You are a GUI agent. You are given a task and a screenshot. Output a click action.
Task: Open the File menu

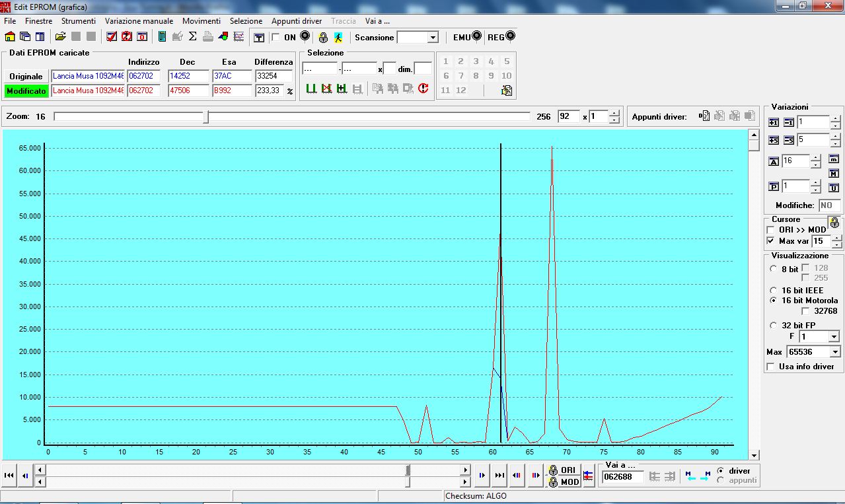[x=10, y=21]
